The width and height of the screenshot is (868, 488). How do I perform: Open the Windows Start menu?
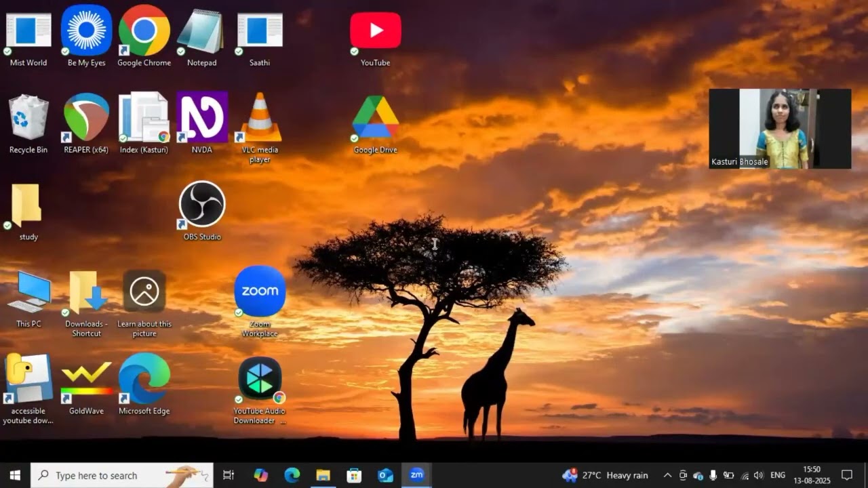[x=15, y=475]
